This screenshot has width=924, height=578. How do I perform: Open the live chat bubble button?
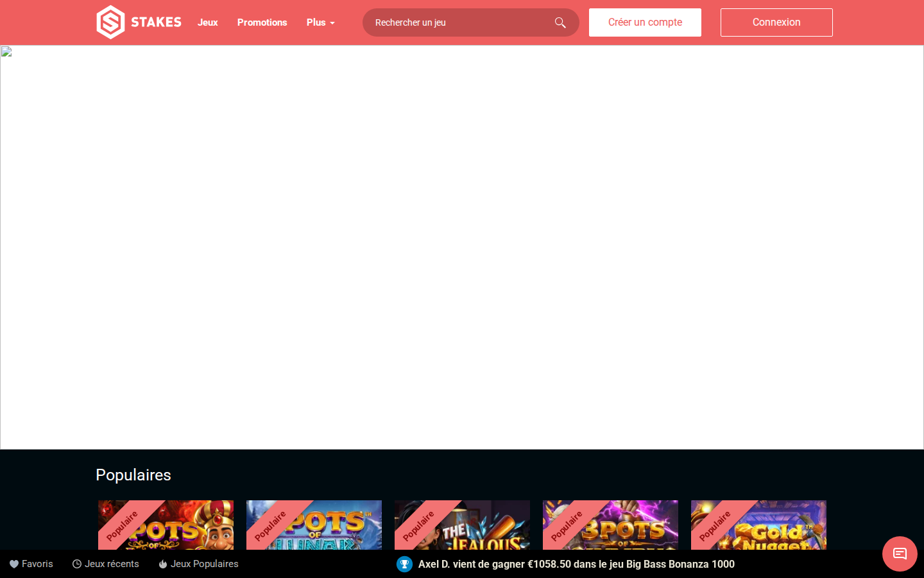coord(900,554)
